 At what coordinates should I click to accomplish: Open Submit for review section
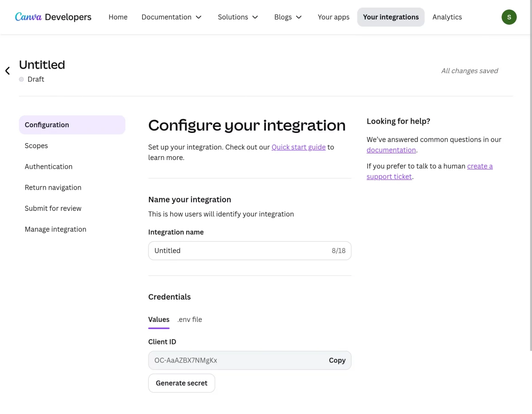coord(72,208)
